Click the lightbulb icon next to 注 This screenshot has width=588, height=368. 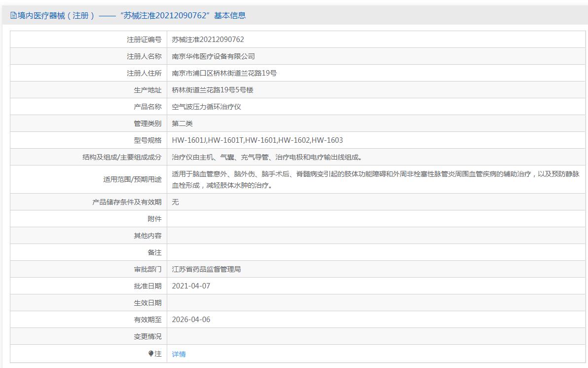coord(151,354)
